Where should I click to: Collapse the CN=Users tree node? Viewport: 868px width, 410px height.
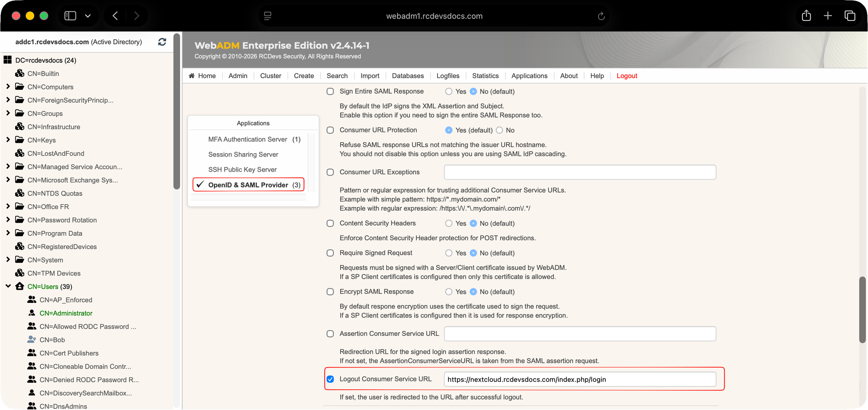(x=8, y=286)
